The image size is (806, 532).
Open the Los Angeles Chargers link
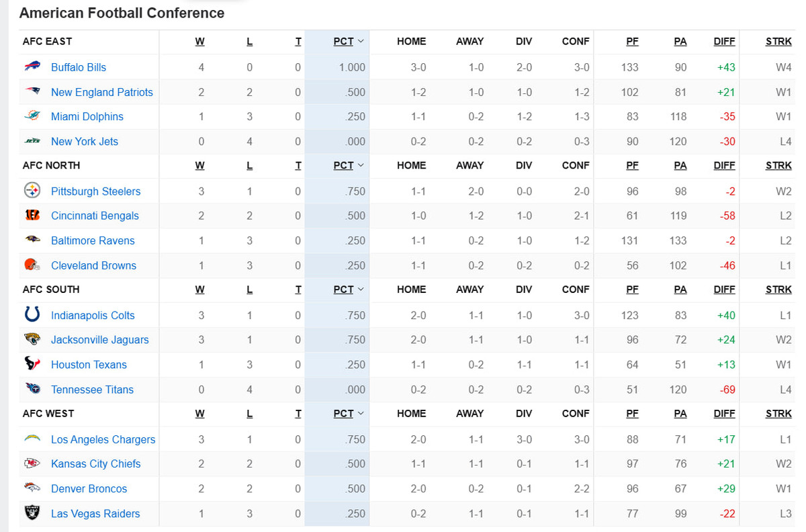(x=103, y=439)
